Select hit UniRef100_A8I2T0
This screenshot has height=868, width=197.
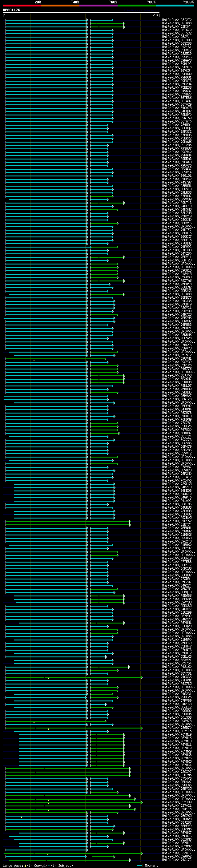(x=177, y=20)
